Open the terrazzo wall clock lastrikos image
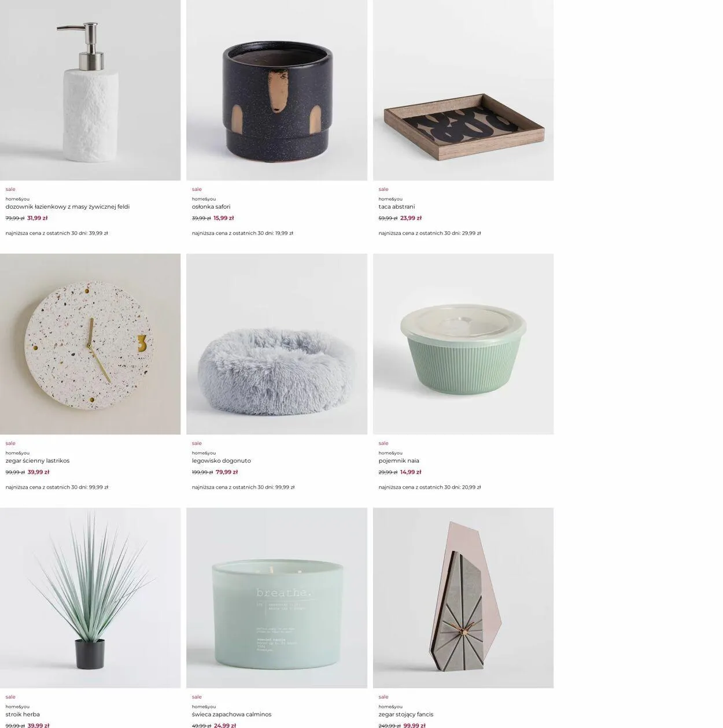The image size is (723, 728). click(90, 344)
